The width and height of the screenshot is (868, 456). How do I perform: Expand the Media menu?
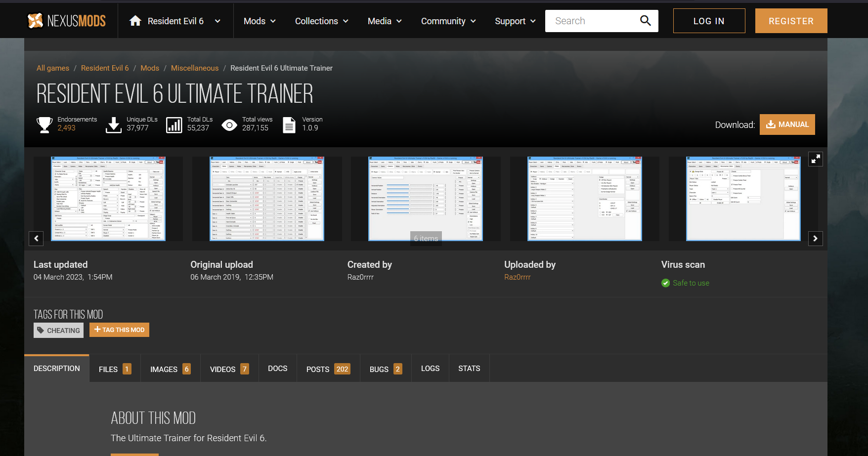(385, 21)
